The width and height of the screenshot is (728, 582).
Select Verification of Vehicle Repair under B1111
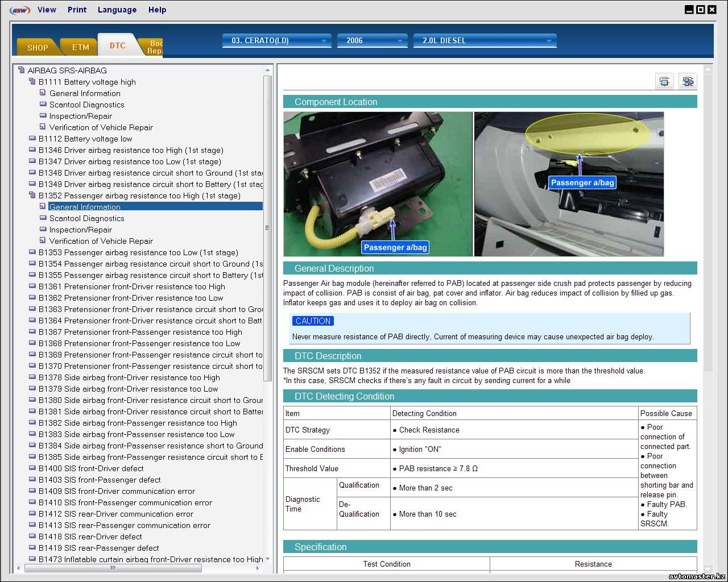(x=101, y=127)
